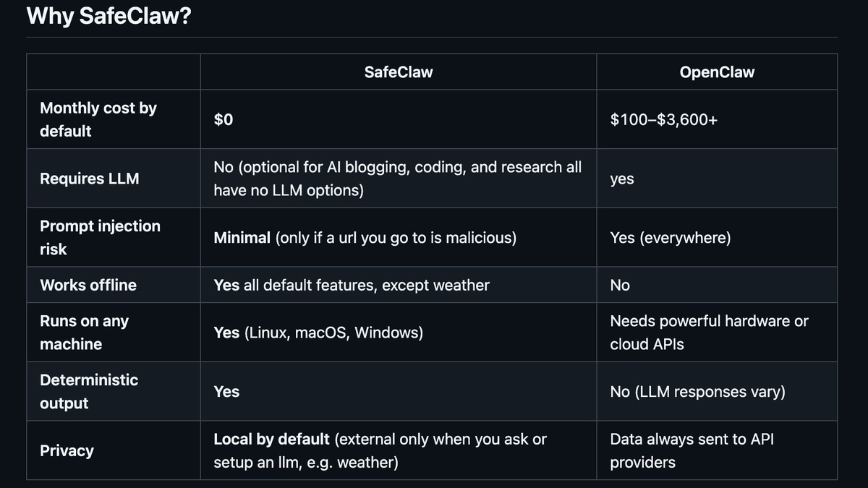The width and height of the screenshot is (868, 488).
Task: Click the "Runs on any machine" label
Action: [x=84, y=333]
